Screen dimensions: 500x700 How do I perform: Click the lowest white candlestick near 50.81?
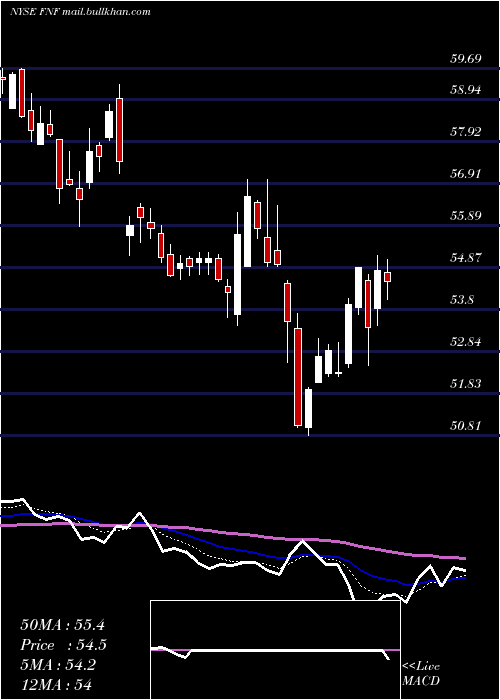click(x=308, y=408)
